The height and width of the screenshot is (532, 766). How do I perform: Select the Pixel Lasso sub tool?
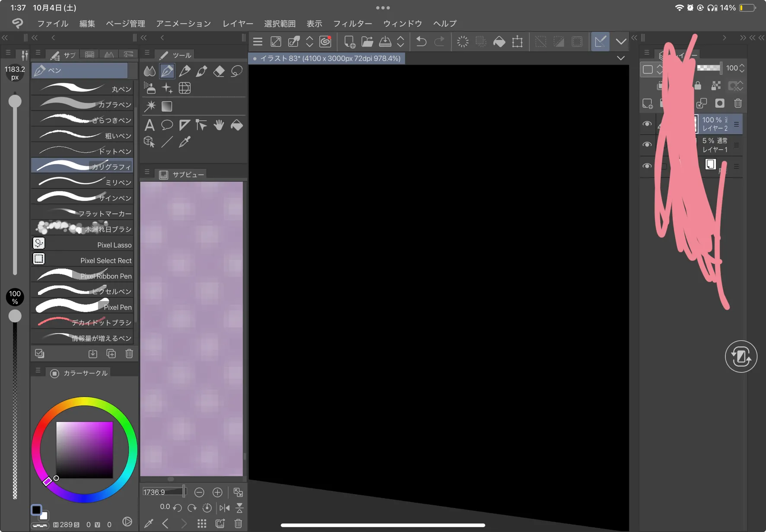coord(82,245)
